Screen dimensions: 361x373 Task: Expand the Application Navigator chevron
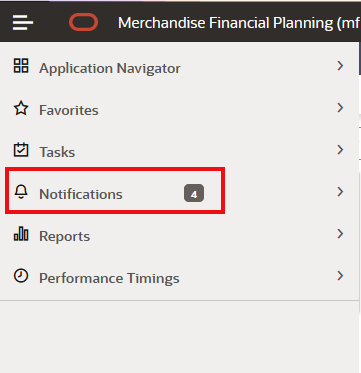(340, 66)
